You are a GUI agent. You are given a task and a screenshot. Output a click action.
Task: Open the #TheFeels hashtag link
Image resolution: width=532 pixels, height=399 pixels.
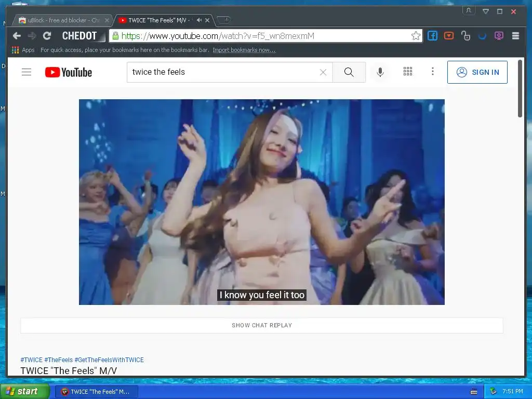[58, 360]
